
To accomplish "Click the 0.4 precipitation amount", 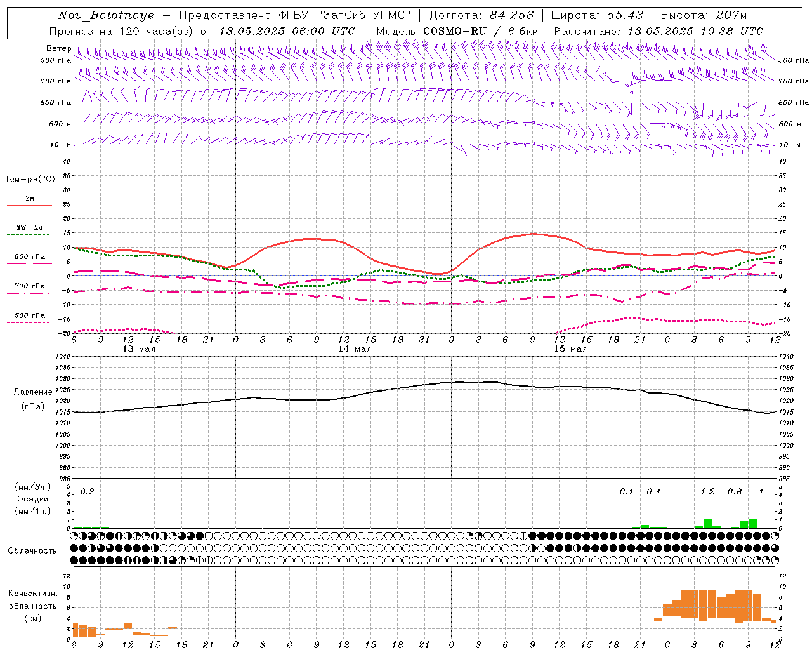I will tap(653, 491).
